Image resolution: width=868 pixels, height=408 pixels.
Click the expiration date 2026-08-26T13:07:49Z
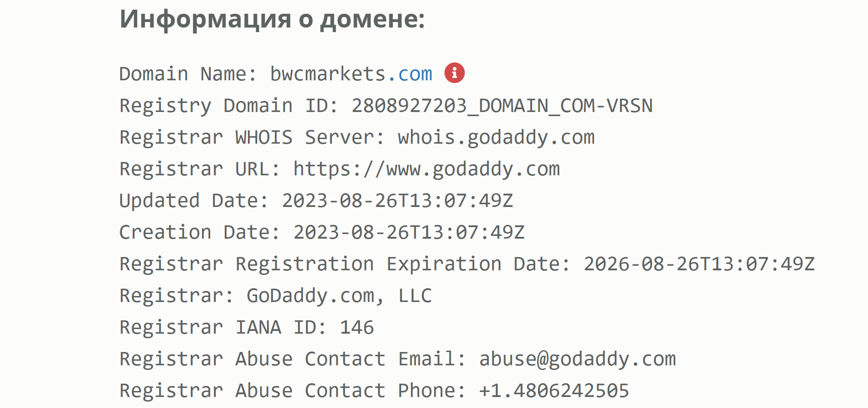[x=699, y=264]
